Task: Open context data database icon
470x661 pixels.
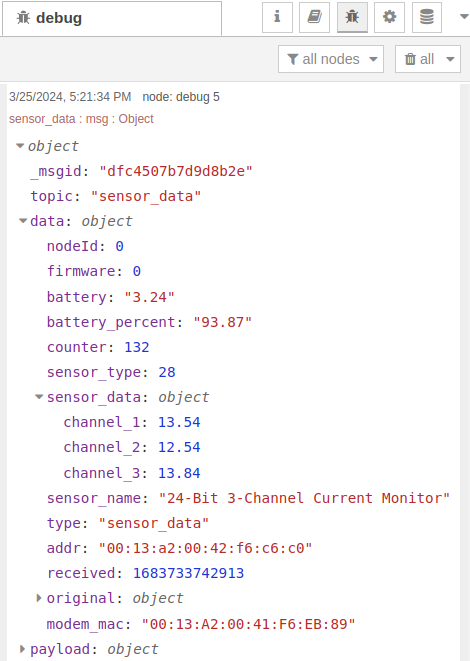Action: (x=427, y=17)
